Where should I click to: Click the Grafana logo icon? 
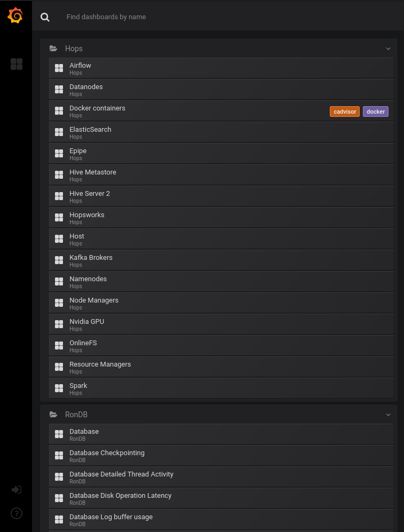[15, 15]
